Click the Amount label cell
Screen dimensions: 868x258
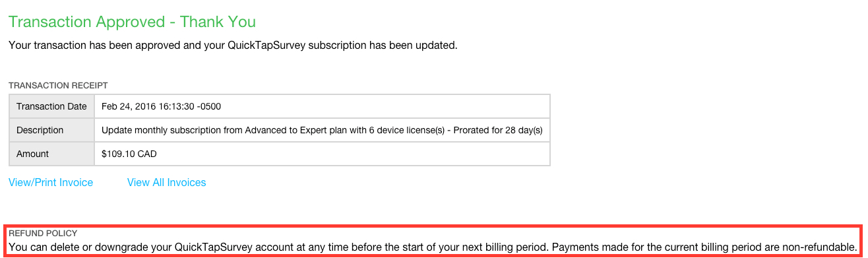51,154
